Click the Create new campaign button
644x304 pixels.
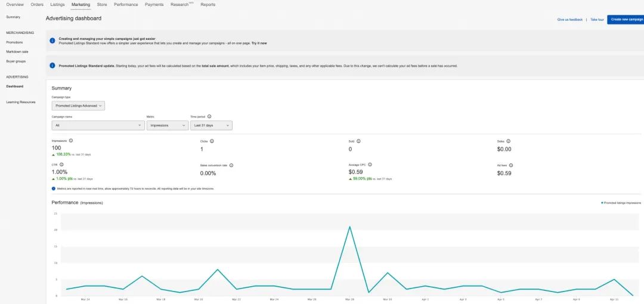[x=625, y=20]
